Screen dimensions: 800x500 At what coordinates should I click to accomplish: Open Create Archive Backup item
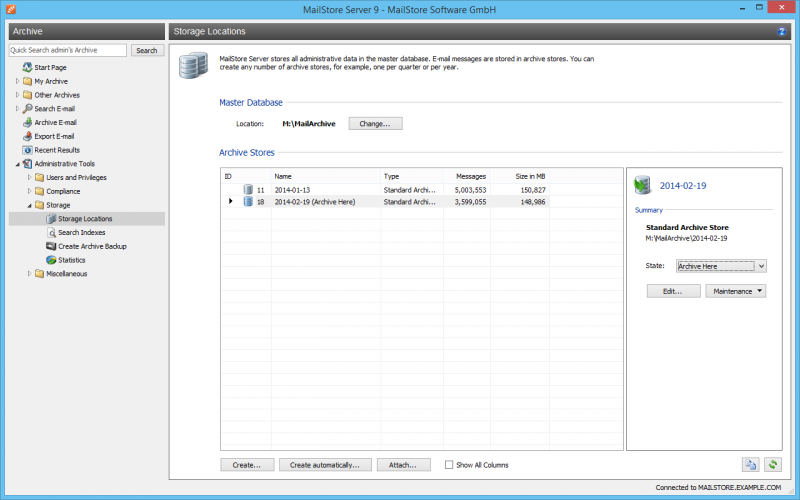[x=92, y=246]
